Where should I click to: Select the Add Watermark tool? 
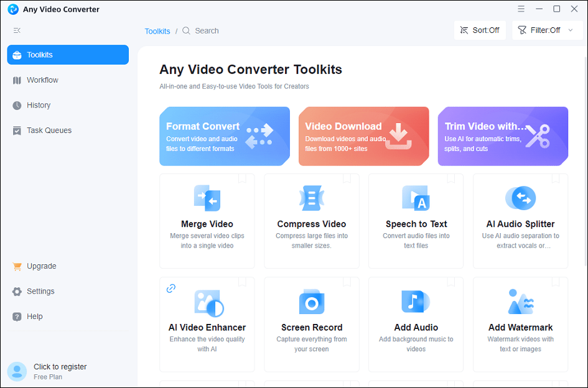(x=520, y=323)
